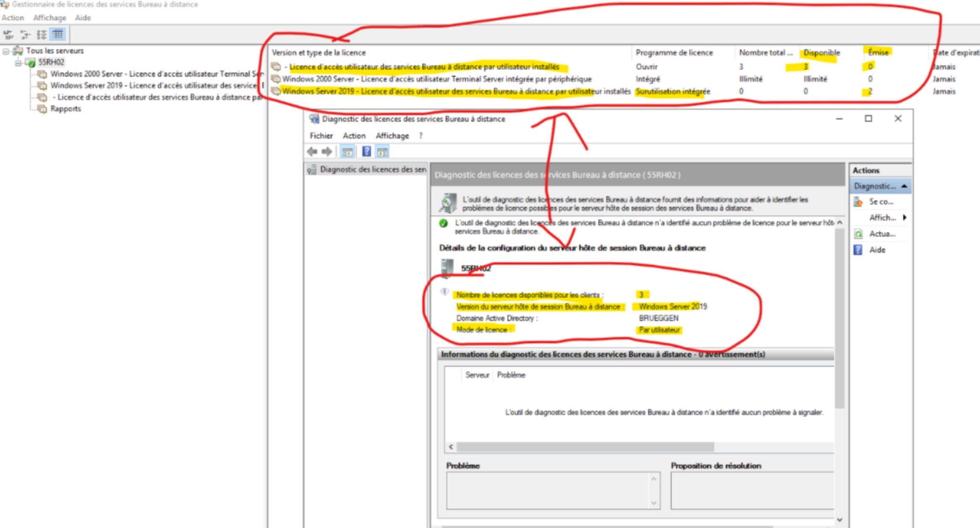Select the Windows Server 2019 tree item
This screenshot has height=528, width=980.
(156, 86)
